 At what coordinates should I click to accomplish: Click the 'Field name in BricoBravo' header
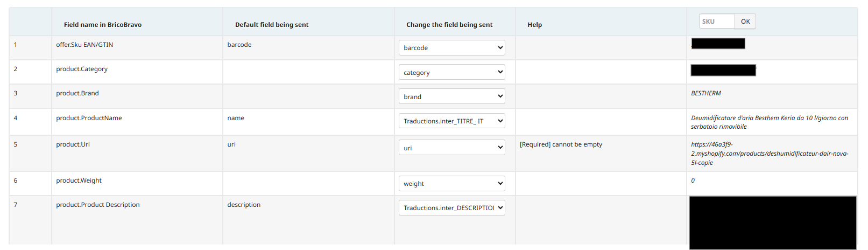tap(103, 25)
